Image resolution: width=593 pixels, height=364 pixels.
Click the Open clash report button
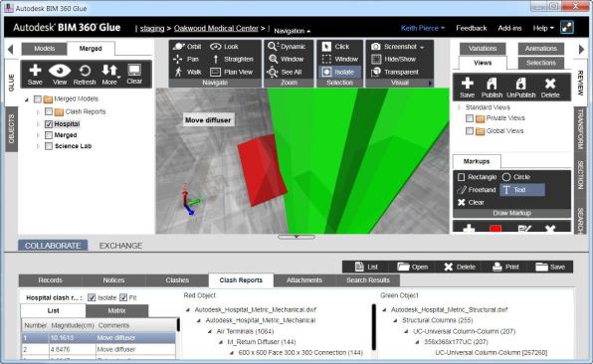[413, 267]
